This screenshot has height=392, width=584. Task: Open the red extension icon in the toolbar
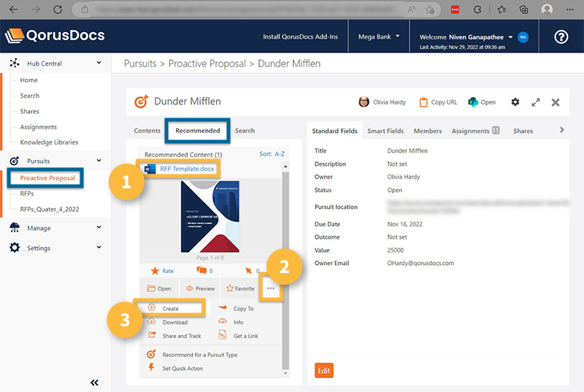(455, 9)
